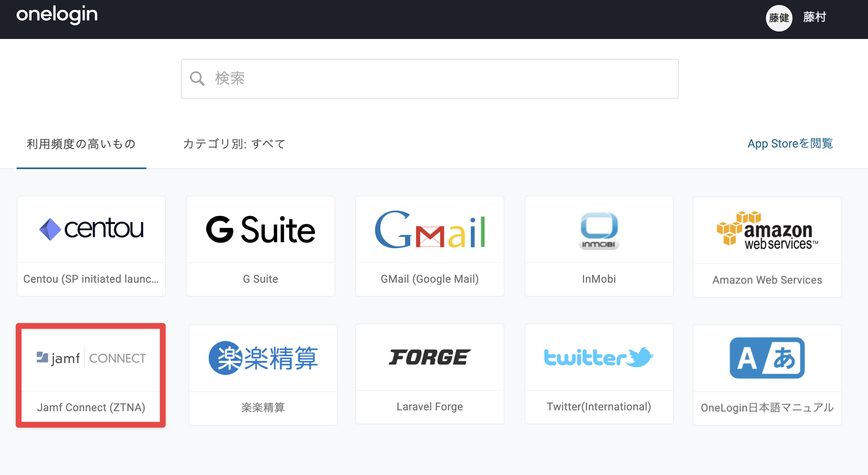Click the Jamf Connect (ZTNA) caption
The width and height of the screenshot is (868, 475).
91,407
